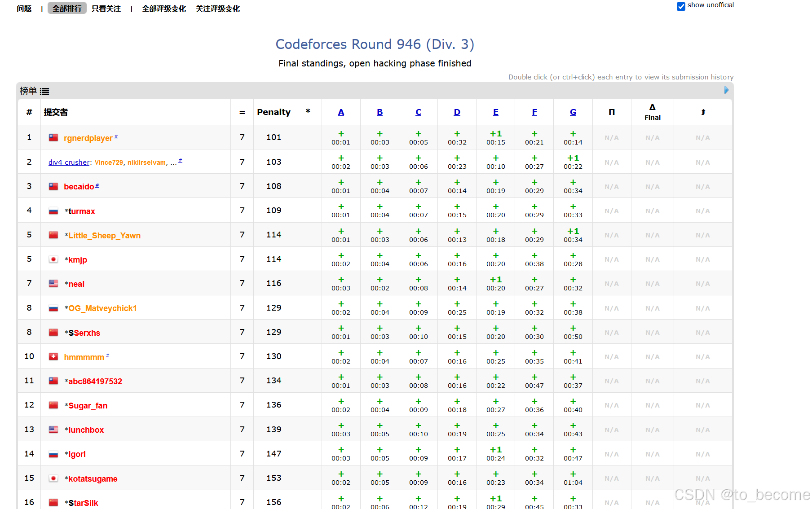Open problem G link in header
The height and width of the screenshot is (509, 812).
coord(573,112)
